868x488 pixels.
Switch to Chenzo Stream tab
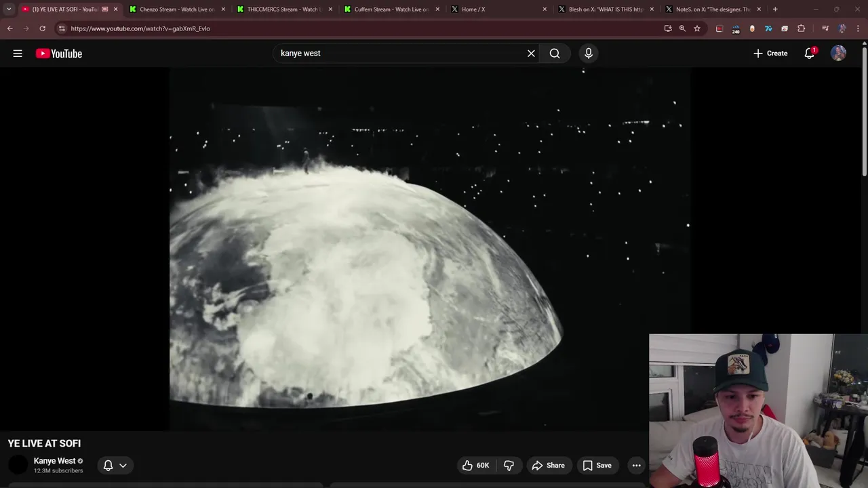pyautogui.click(x=176, y=9)
